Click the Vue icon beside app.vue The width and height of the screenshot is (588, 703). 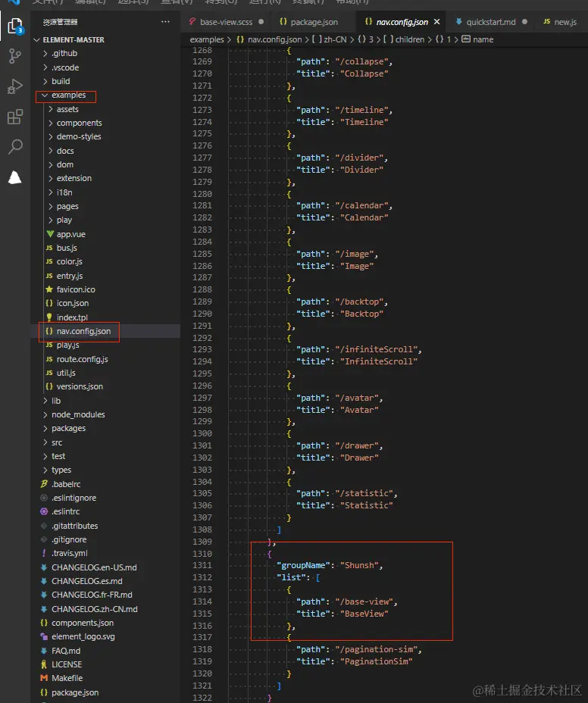(x=50, y=234)
